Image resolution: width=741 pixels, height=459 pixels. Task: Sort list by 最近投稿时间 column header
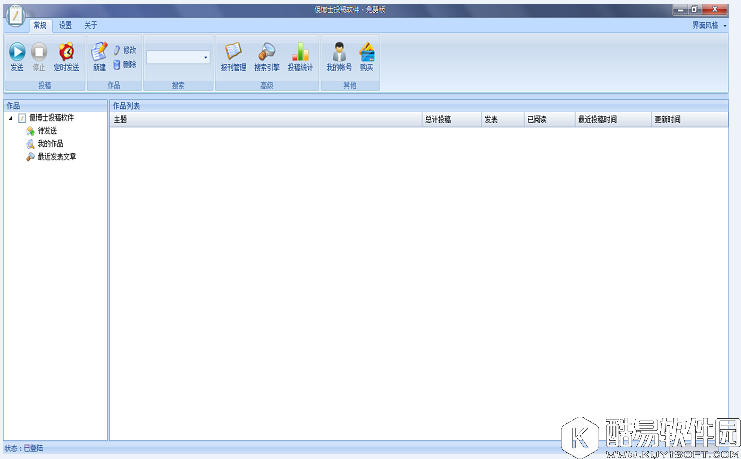(613, 120)
